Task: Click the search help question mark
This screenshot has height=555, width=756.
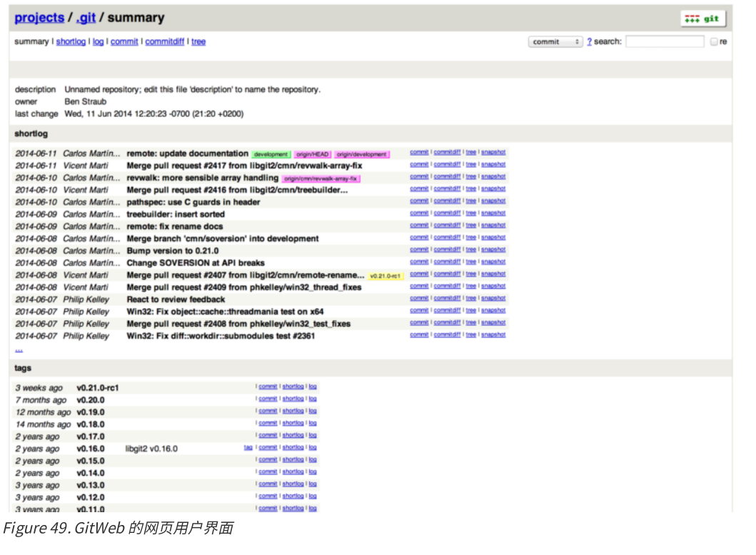Action: [x=589, y=42]
